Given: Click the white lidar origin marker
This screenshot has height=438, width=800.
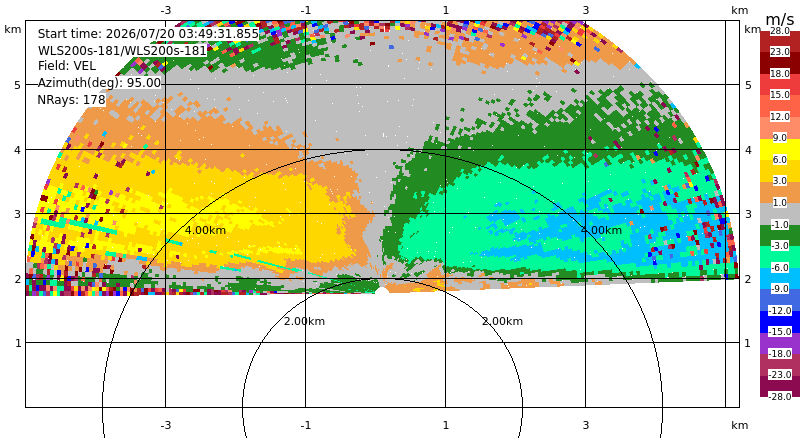Looking at the screenshot, I should pyautogui.click(x=382, y=291).
